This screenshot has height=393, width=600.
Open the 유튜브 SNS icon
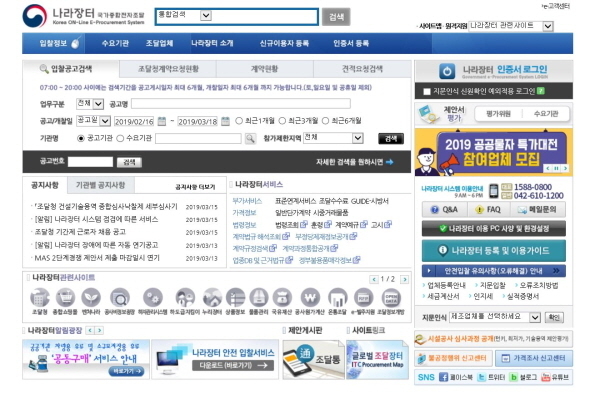[545, 377]
